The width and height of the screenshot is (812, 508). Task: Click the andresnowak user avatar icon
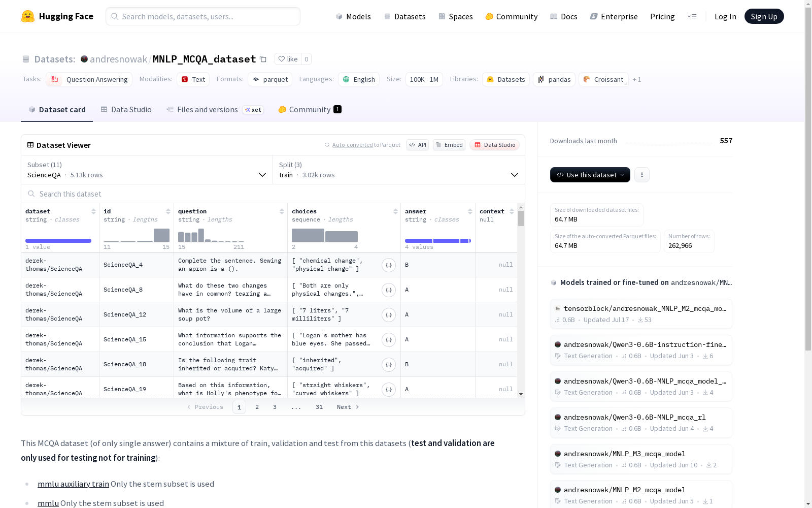point(84,59)
